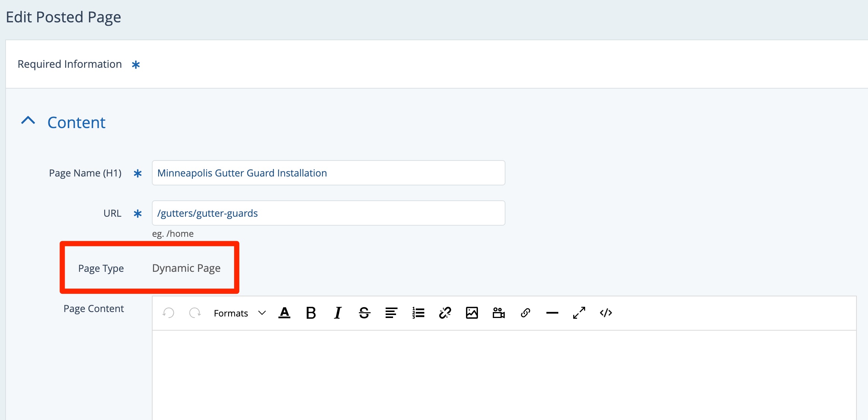The image size is (868, 420).
Task: Toggle bold formatting
Action: click(311, 313)
